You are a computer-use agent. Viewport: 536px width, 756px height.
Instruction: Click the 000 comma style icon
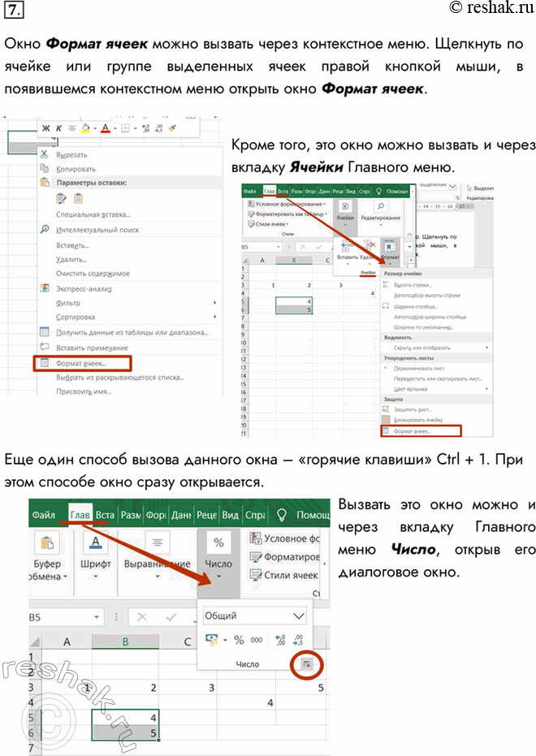tap(257, 640)
